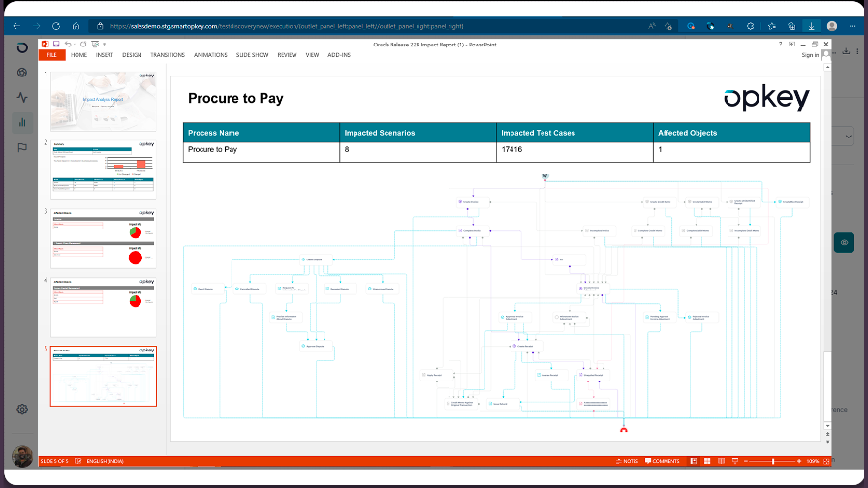Click the zoom in plus button

point(799,461)
